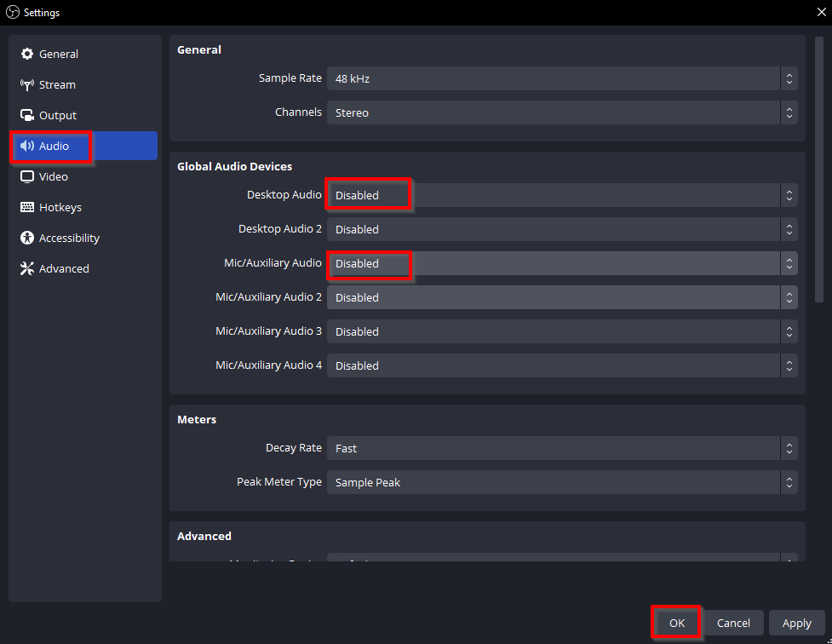Image resolution: width=832 pixels, height=644 pixels.
Task: Click the settings panel vertical scrollbar
Action: click(819, 170)
